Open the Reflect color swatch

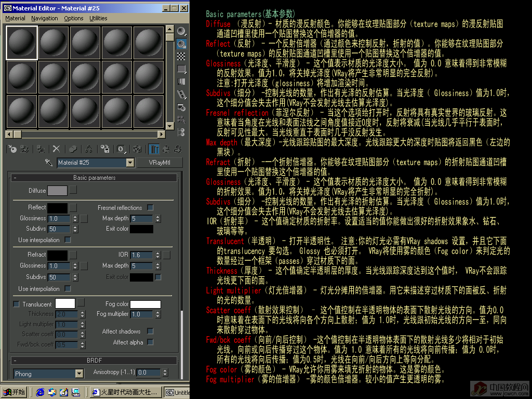(57, 208)
